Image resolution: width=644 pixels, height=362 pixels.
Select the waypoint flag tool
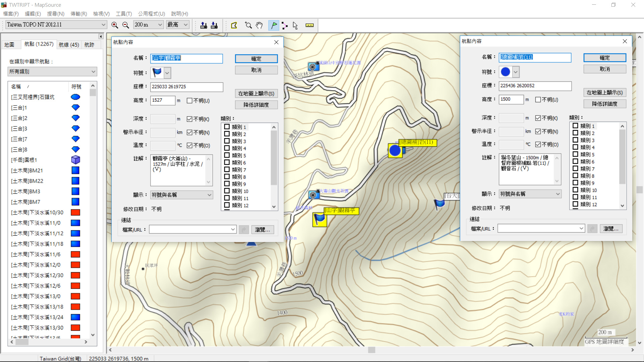click(274, 25)
